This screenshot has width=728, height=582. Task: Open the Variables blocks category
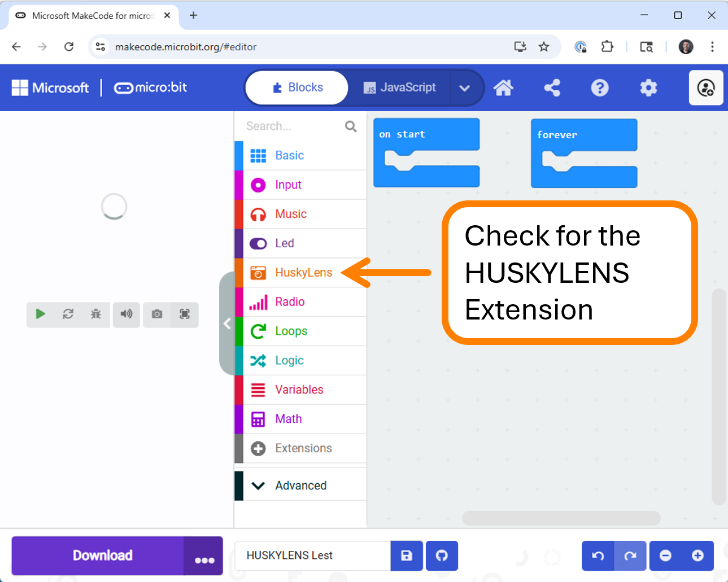(300, 390)
